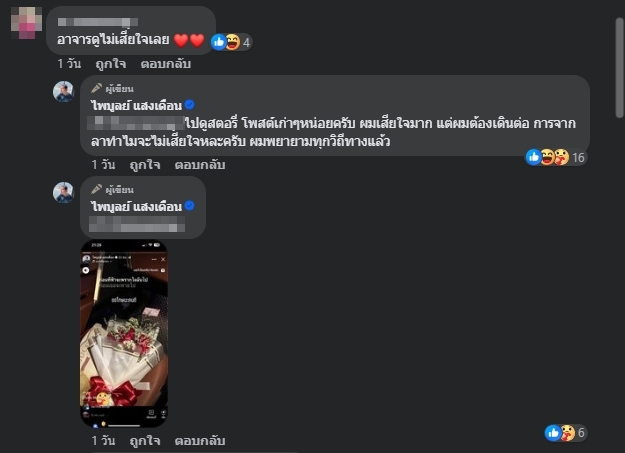Open ไพบูลย์ แสงเดือน profile from the second reply

136,207
